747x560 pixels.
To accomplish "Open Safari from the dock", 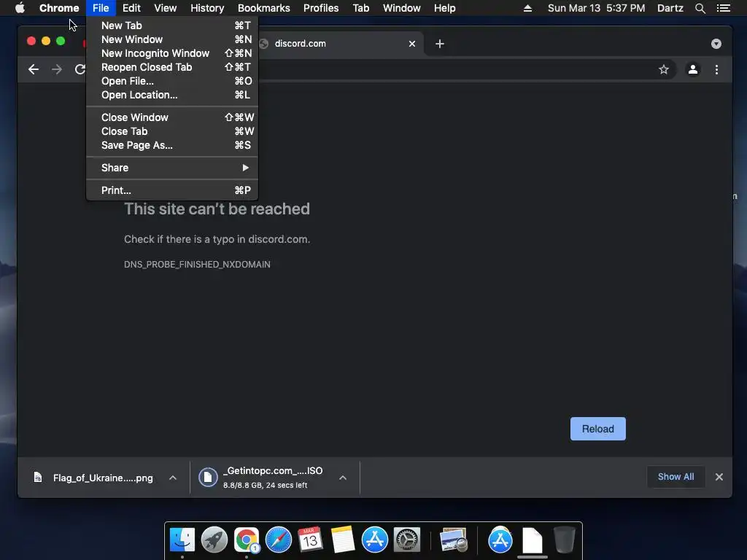I will 278,540.
